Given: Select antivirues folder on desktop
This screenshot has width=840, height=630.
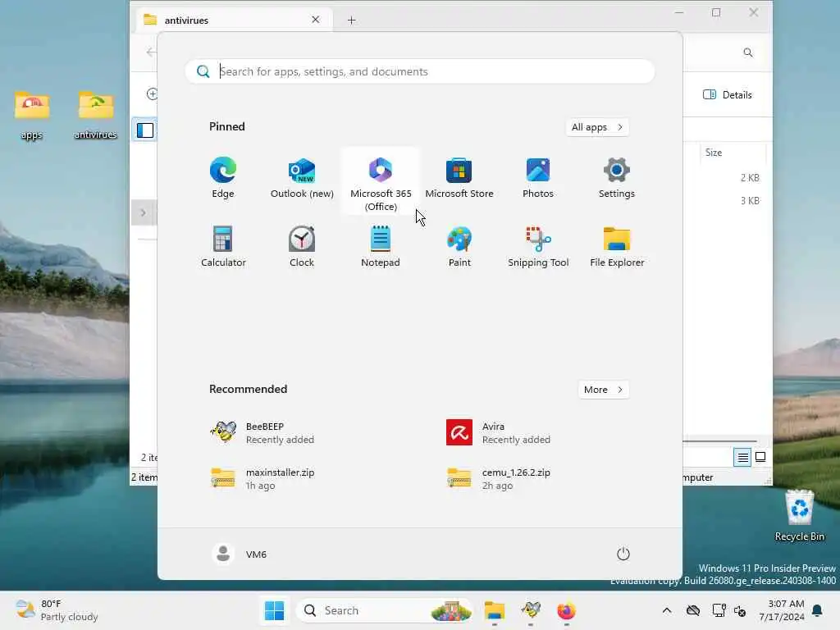Looking at the screenshot, I should pos(95,115).
